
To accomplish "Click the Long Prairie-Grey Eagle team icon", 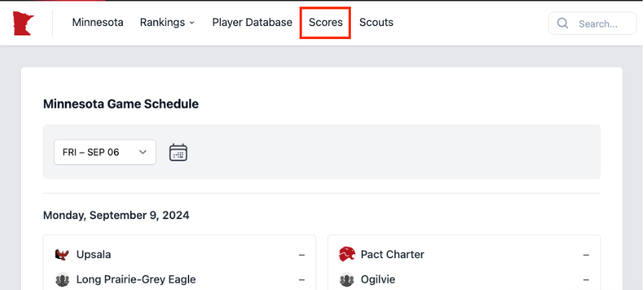I will tap(62, 280).
